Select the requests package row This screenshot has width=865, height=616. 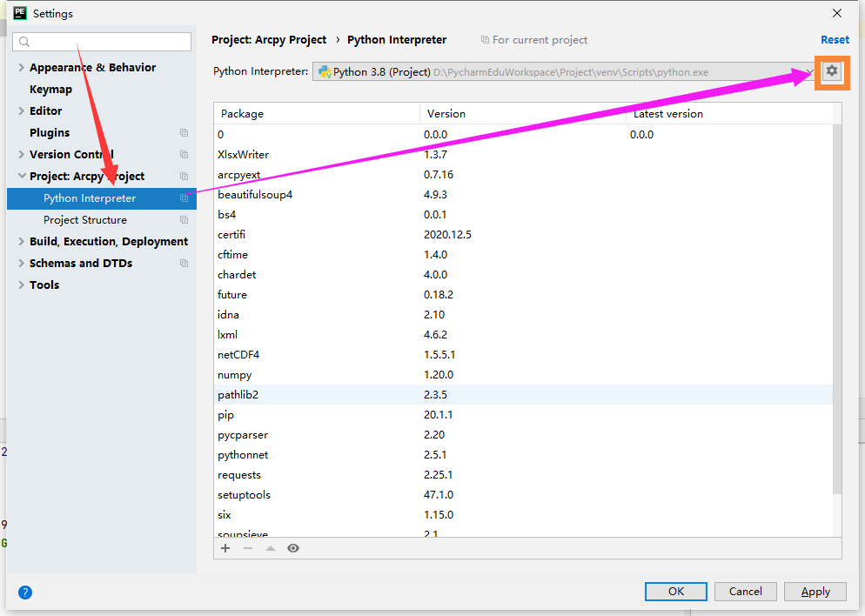pos(523,475)
